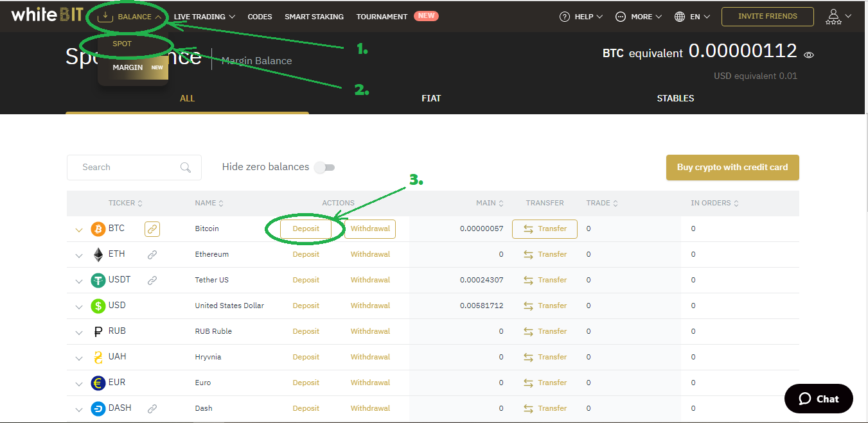Click the RUB ruble symbol icon
The width and height of the screenshot is (868, 423).
pos(98,332)
